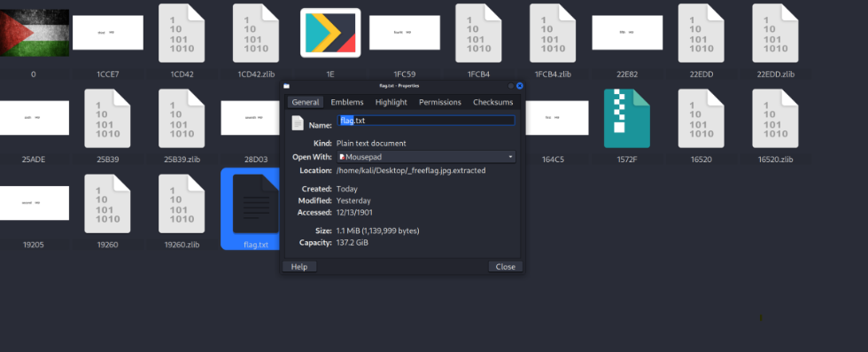868x352 pixels.
Task: Select the 16520 binary file icon
Action: [701, 118]
